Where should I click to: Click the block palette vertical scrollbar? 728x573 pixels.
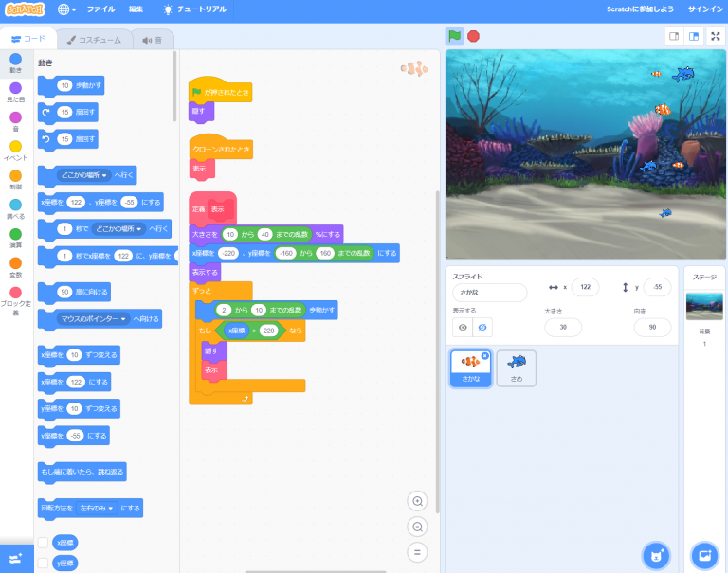174,86
